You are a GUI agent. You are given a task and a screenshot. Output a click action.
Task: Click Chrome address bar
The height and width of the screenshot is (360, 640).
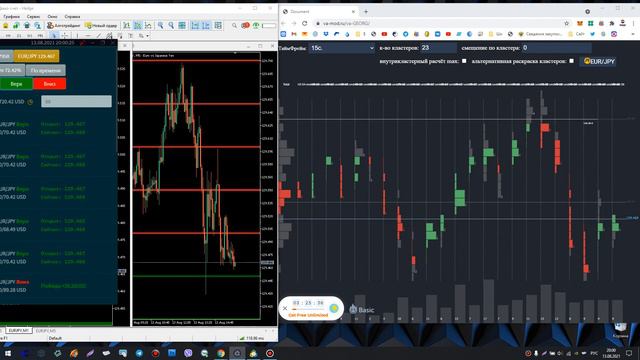(441, 23)
